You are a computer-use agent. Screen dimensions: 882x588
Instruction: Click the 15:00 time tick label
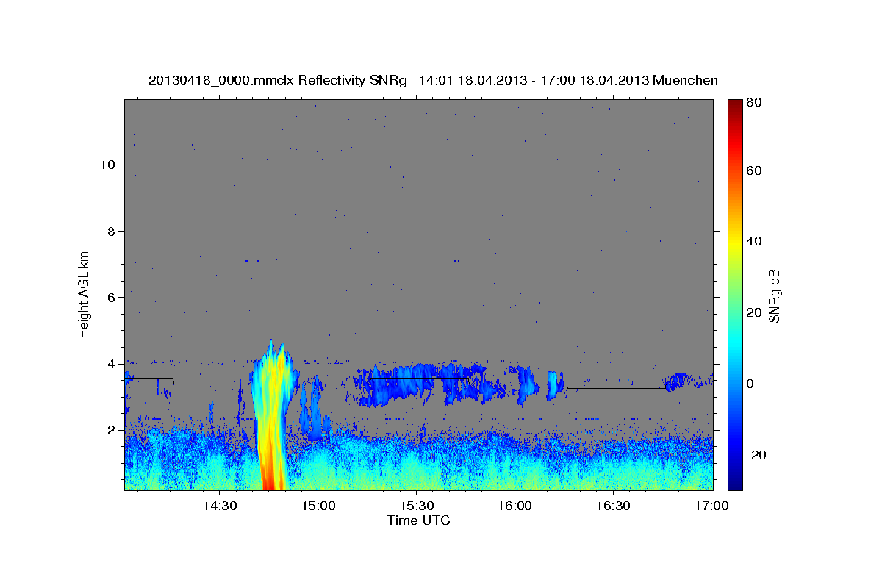click(x=318, y=506)
